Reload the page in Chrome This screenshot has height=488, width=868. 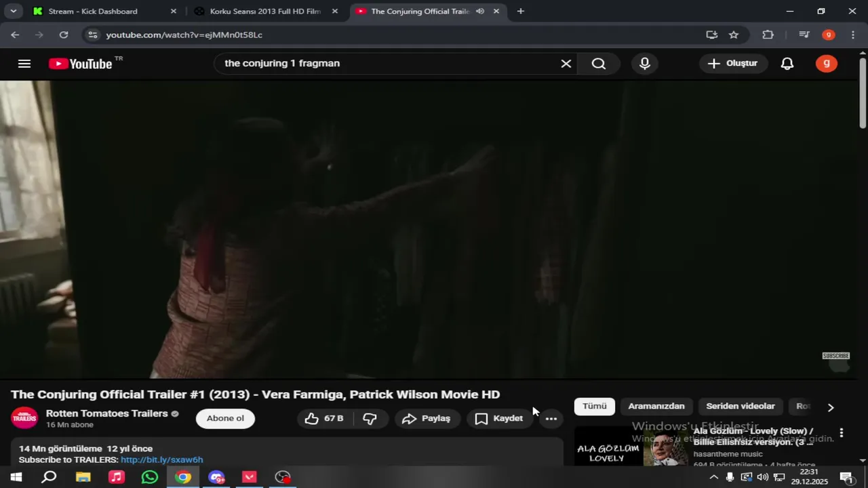[x=64, y=35]
